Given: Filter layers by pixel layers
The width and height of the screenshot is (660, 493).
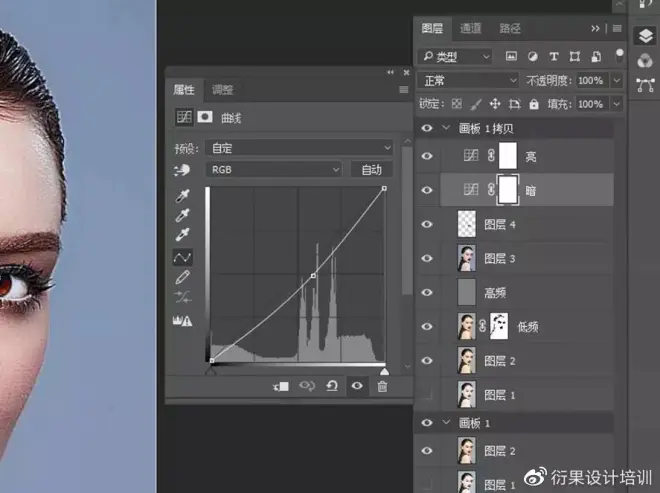Looking at the screenshot, I should pyautogui.click(x=511, y=56).
